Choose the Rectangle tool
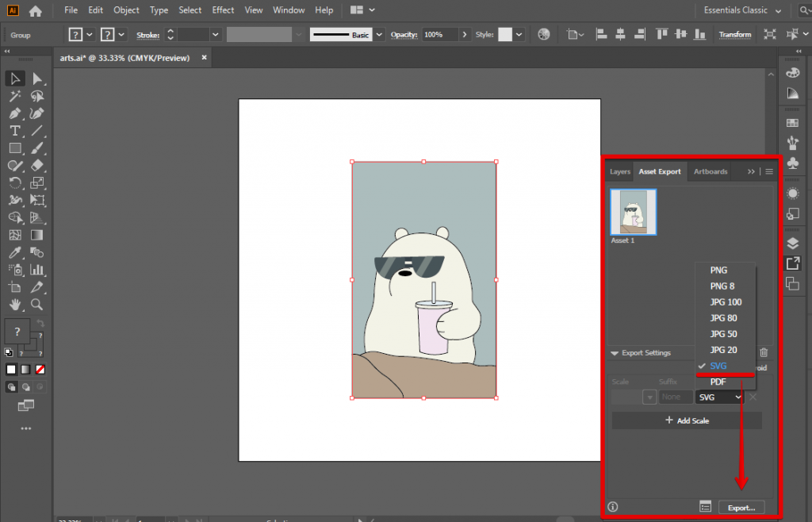812x522 pixels. point(16,148)
